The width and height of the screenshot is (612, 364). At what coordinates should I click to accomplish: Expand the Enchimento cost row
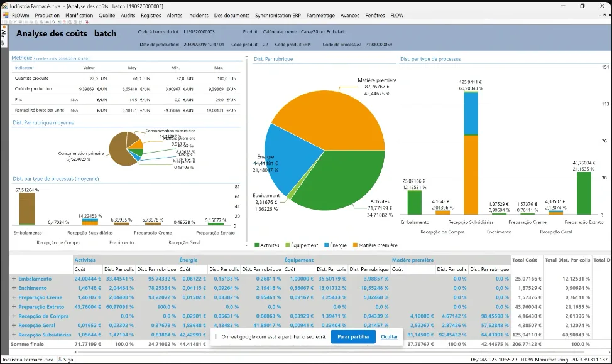tap(14, 288)
